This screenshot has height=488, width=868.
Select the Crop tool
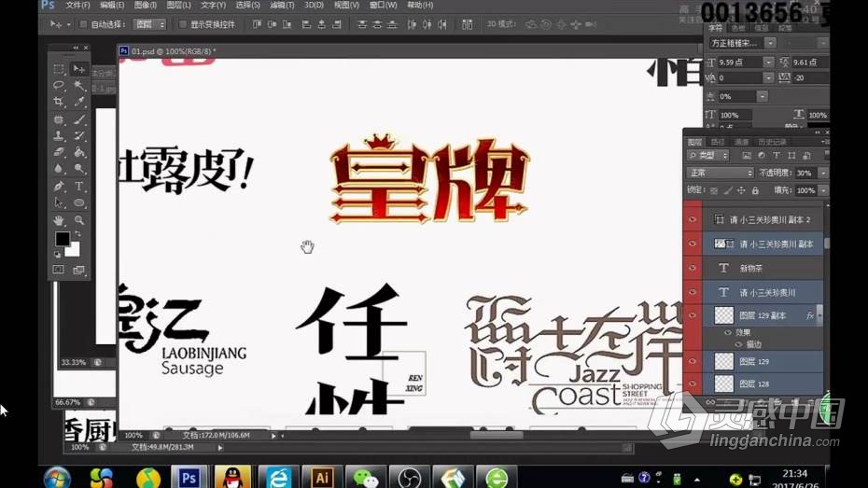59,102
